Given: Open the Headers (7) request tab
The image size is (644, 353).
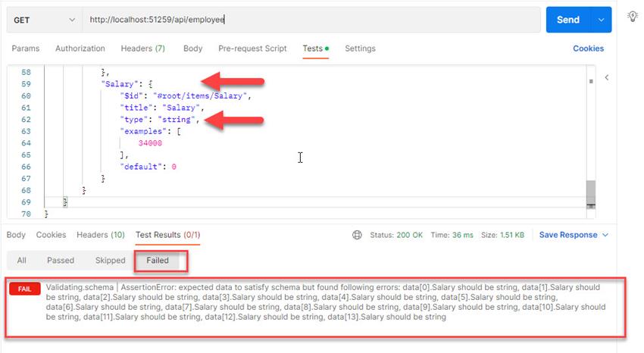Looking at the screenshot, I should 143,48.
